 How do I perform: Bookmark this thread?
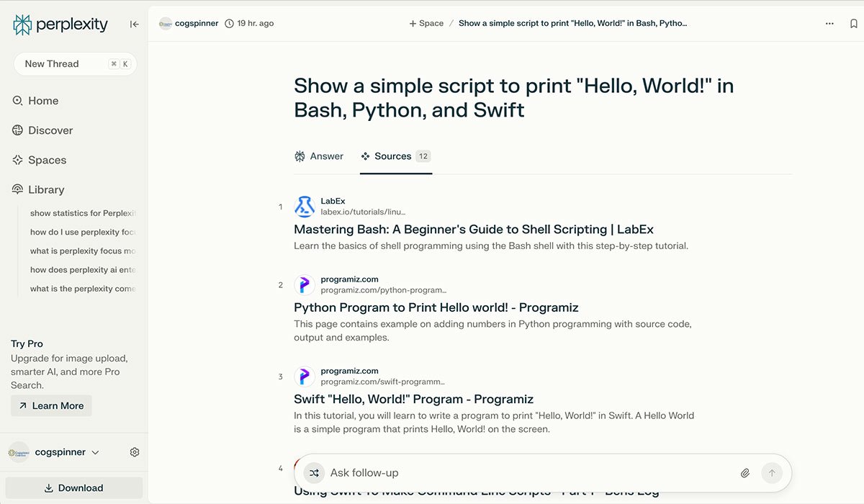click(x=852, y=23)
